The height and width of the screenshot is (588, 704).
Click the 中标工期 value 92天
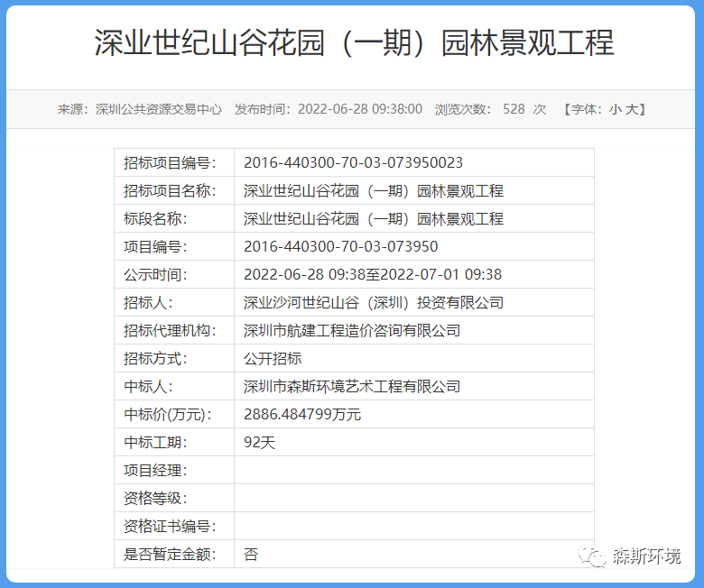pyautogui.click(x=259, y=443)
